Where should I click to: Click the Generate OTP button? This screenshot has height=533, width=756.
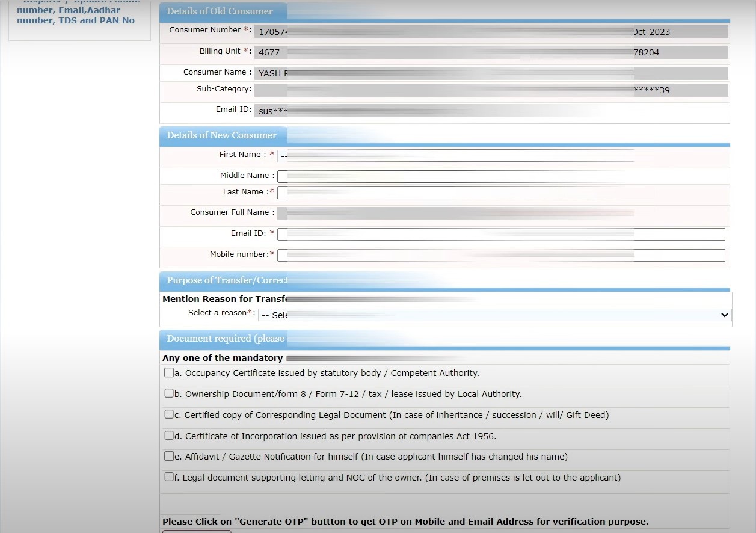(197, 531)
